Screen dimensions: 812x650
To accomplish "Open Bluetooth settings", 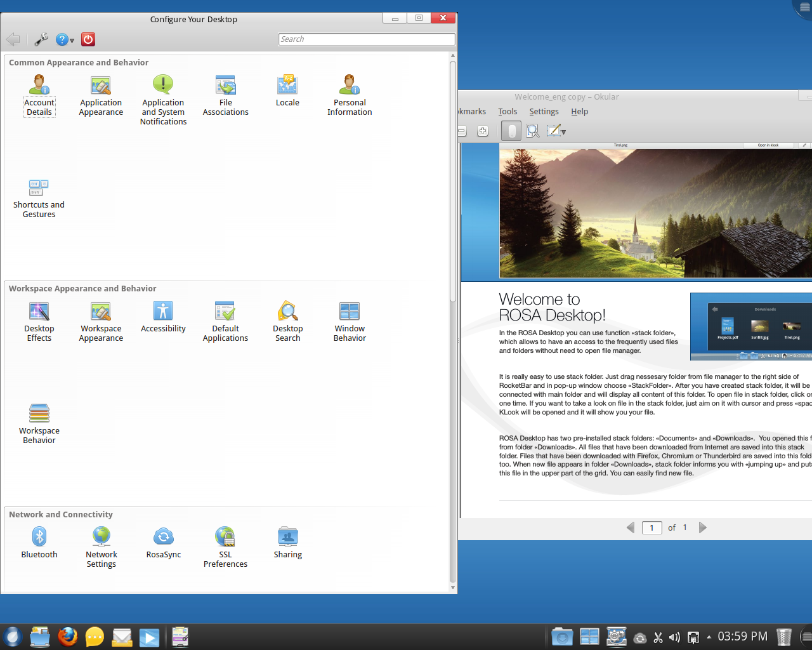I will click(x=39, y=543).
